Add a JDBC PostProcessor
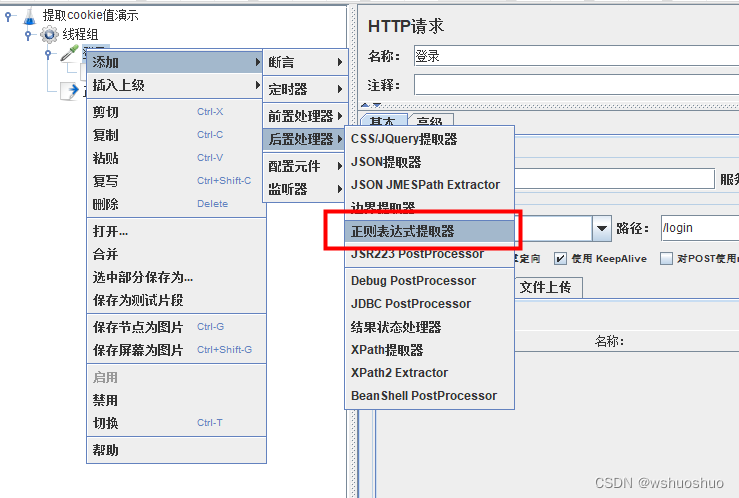Screen dimensions: 739x498 (x=429, y=304)
